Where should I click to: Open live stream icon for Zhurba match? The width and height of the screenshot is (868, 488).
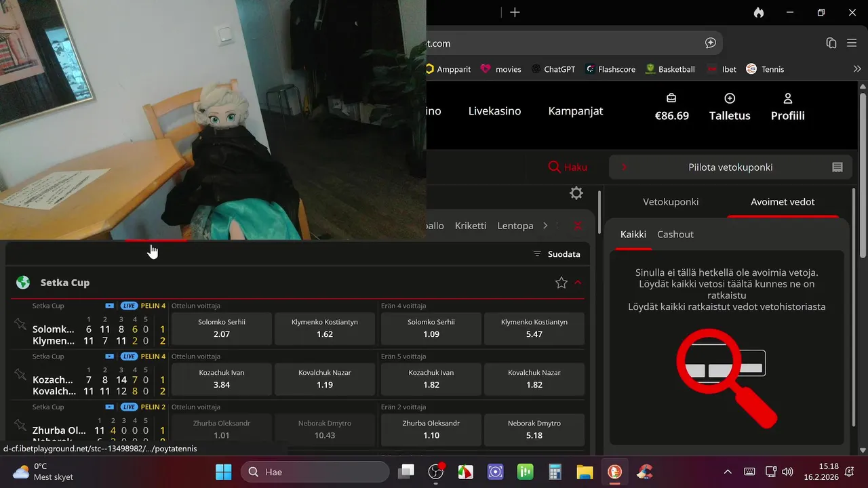110,407
